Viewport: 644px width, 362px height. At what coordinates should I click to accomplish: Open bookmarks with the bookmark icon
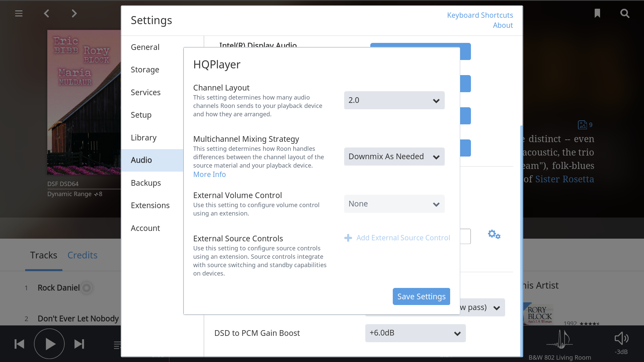[x=597, y=13]
